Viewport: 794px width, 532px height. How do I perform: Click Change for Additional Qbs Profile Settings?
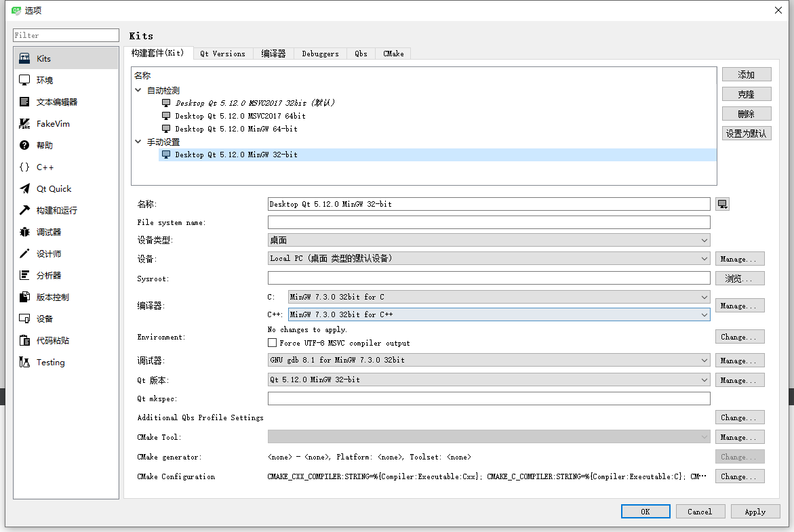point(740,417)
